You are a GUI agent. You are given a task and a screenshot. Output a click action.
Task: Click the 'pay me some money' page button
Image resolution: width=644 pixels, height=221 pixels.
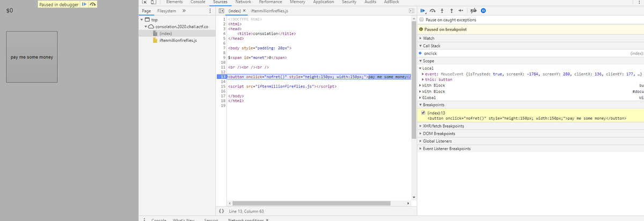click(x=32, y=57)
